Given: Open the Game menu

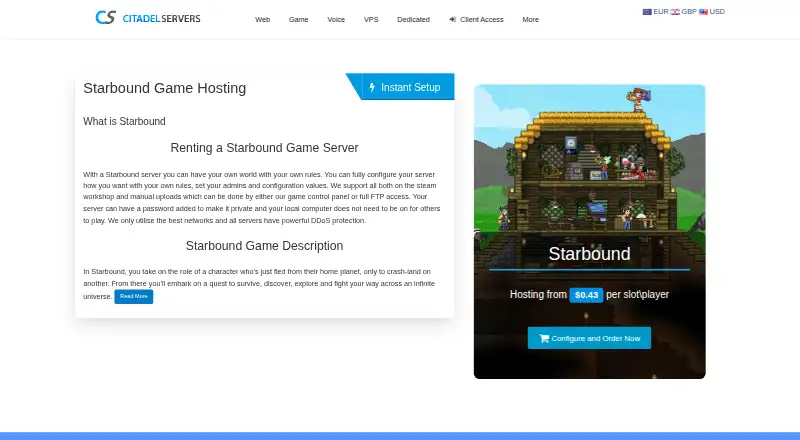Looking at the screenshot, I should click(298, 19).
